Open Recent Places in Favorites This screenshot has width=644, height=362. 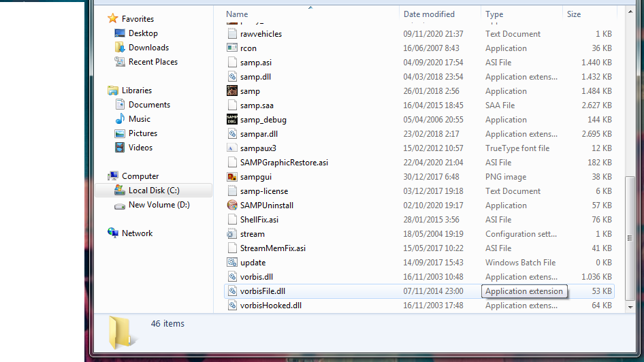(153, 62)
